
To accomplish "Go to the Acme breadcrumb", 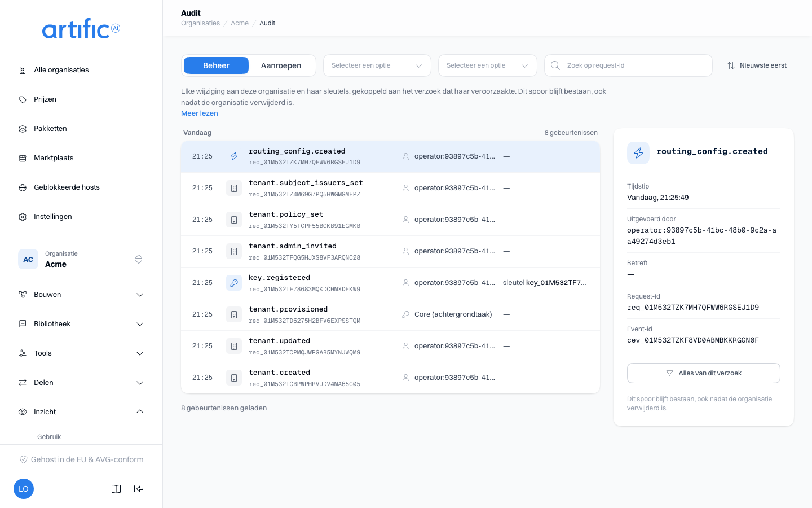I will point(240,23).
